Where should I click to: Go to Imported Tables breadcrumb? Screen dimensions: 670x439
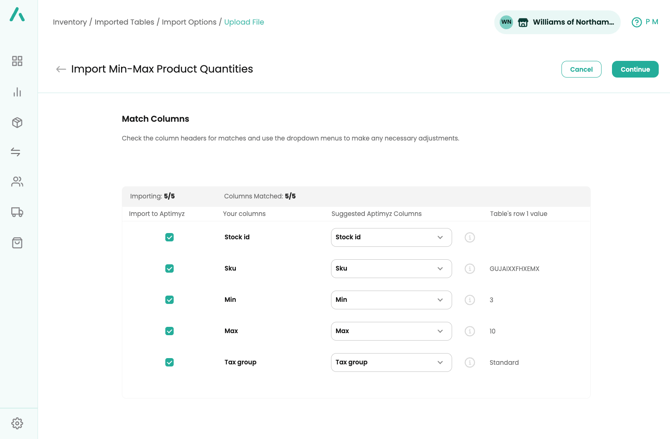click(124, 22)
